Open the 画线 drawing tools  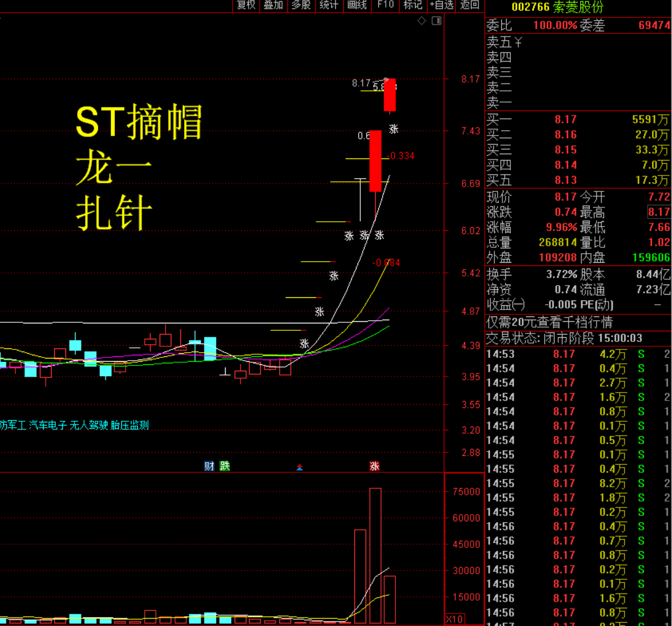pos(357,5)
